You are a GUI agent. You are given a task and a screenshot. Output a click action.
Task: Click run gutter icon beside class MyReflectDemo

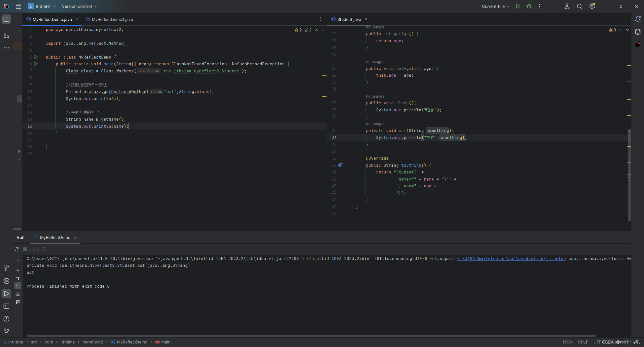[36, 57]
